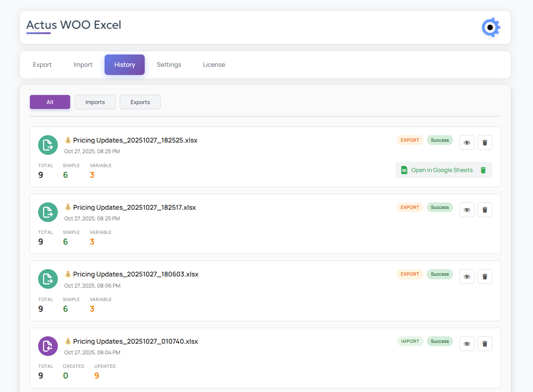Delete the Pricing Updates_20251027_010740 import entry
The width and height of the screenshot is (533, 392).
(485, 343)
